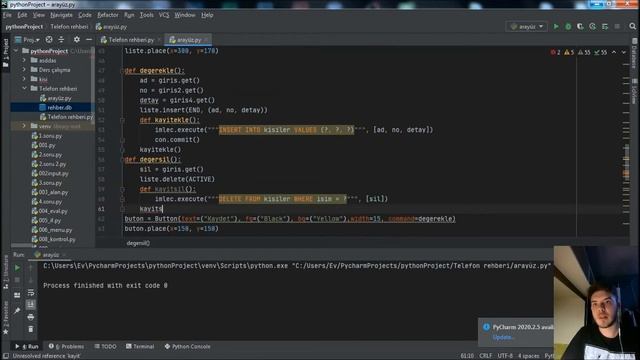Open the Favorites side tool window tab

point(5,318)
